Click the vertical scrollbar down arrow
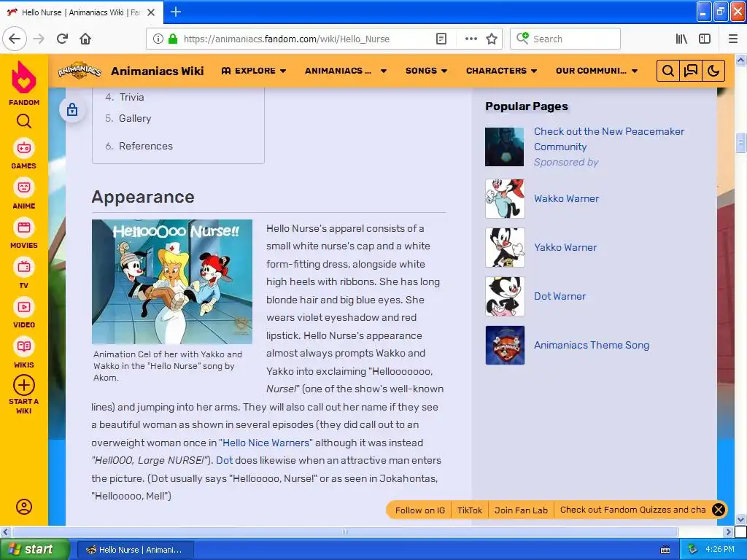Viewport: 747px width, 560px height. (x=741, y=519)
